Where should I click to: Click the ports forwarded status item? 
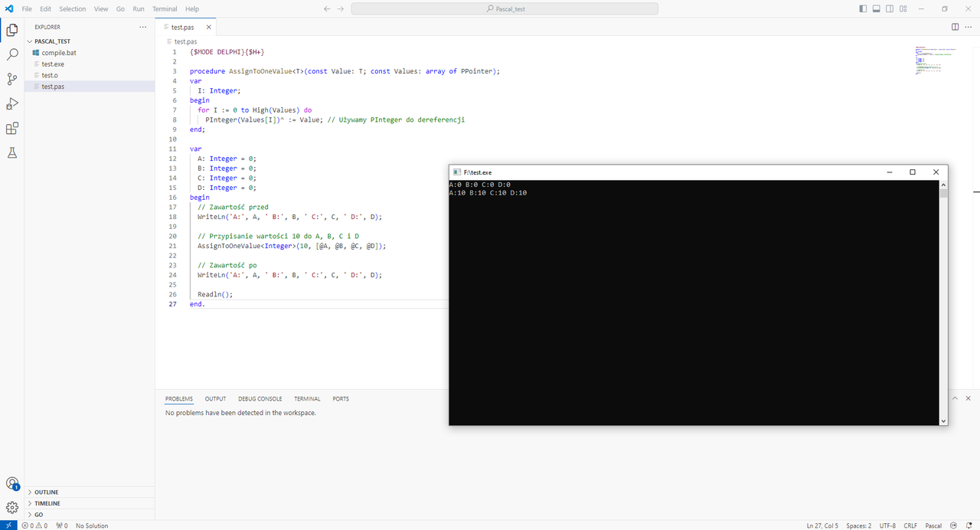coord(62,525)
